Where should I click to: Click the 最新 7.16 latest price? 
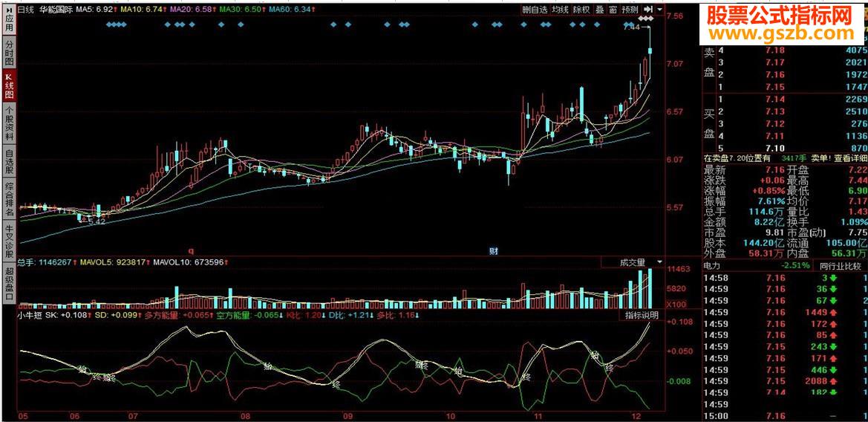(x=775, y=169)
